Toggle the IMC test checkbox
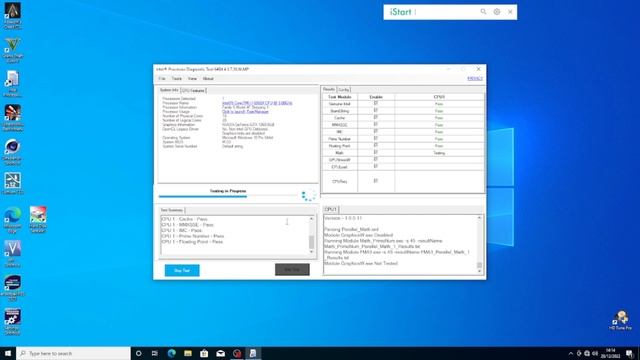The width and height of the screenshot is (640, 360). pyautogui.click(x=376, y=131)
